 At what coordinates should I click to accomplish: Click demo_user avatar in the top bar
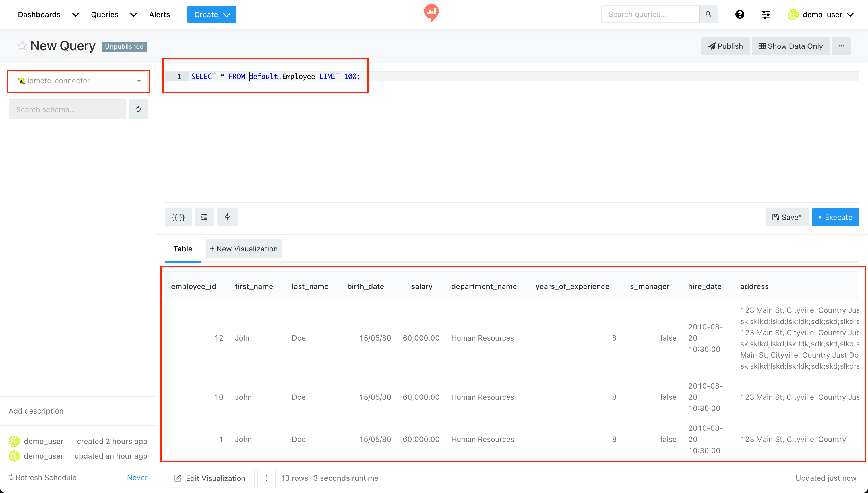pyautogui.click(x=793, y=15)
